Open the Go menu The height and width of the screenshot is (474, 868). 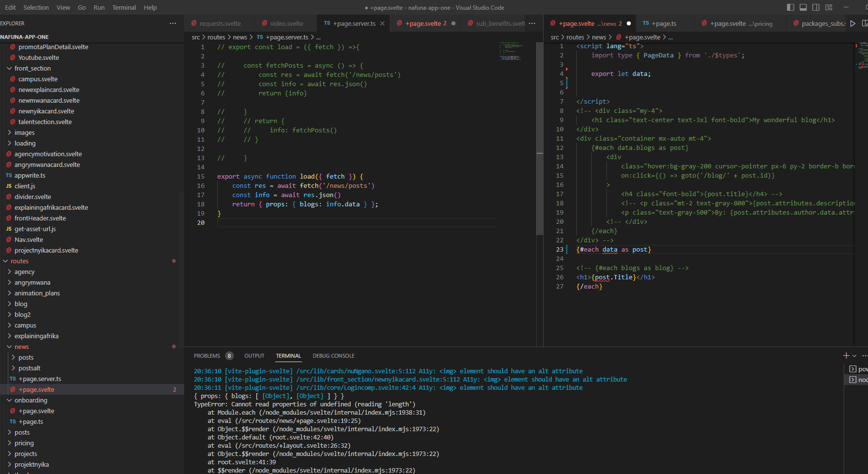82,7
